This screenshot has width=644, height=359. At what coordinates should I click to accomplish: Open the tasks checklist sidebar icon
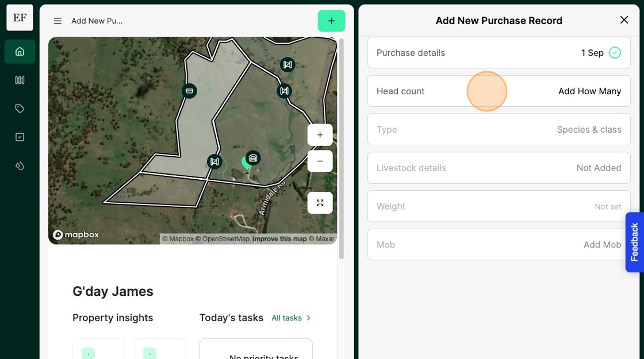[x=20, y=137]
